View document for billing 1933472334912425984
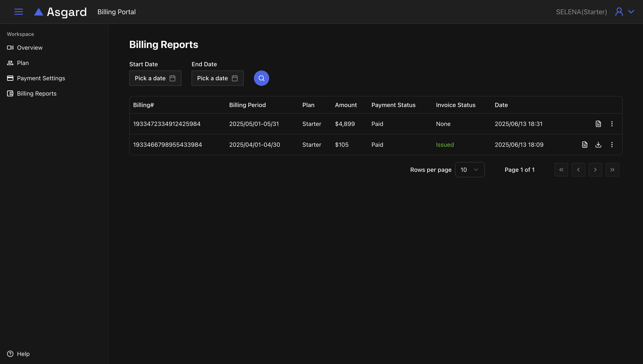This screenshot has width=643, height=364. [x=598, y=124]
